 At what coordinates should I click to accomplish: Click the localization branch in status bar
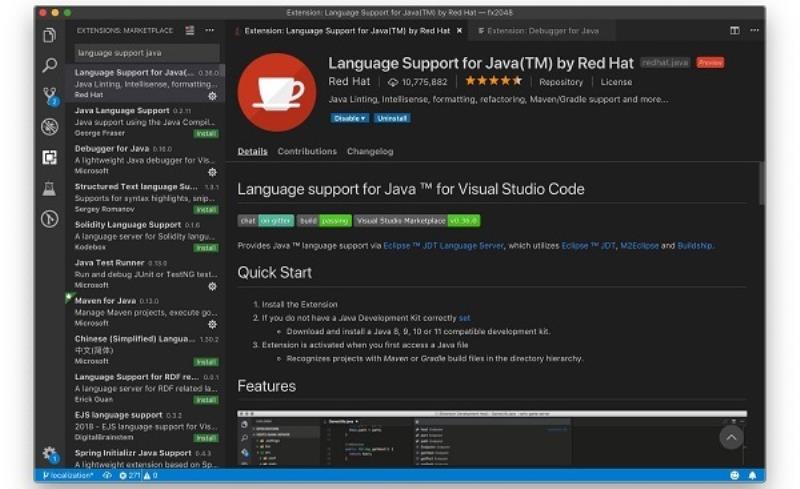point(68,475)
